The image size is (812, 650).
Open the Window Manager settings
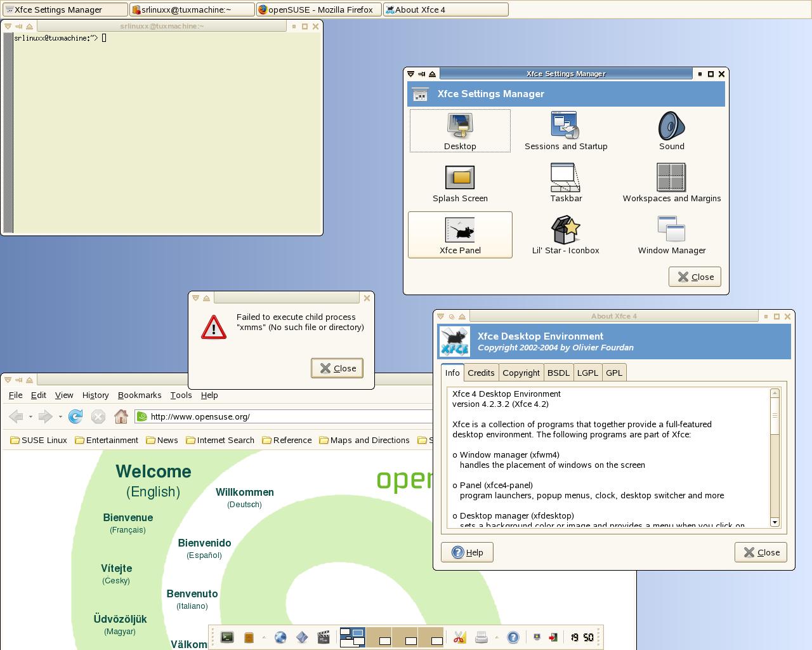[672, 235]
